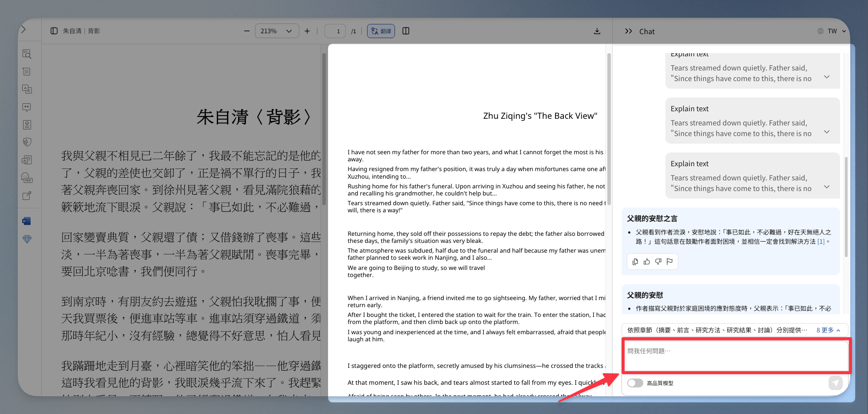Screen dimensions: 868x414
Task: Click the heading 朱自清〈背影〉
Action: 254,117
